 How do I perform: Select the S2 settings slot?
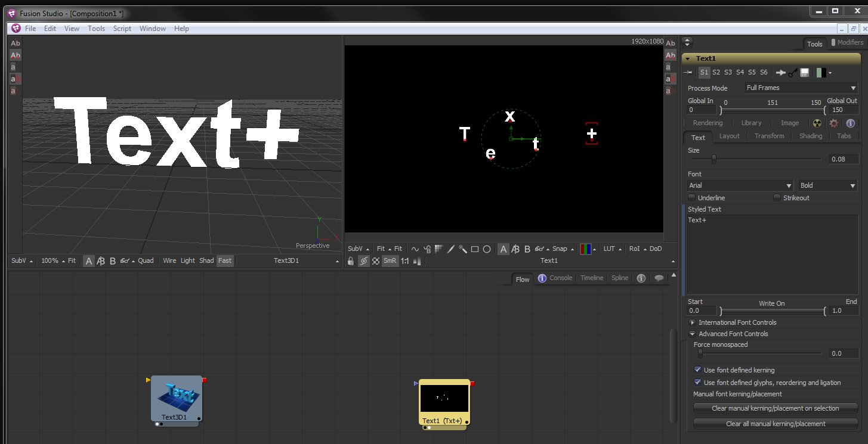coord(716,72)
